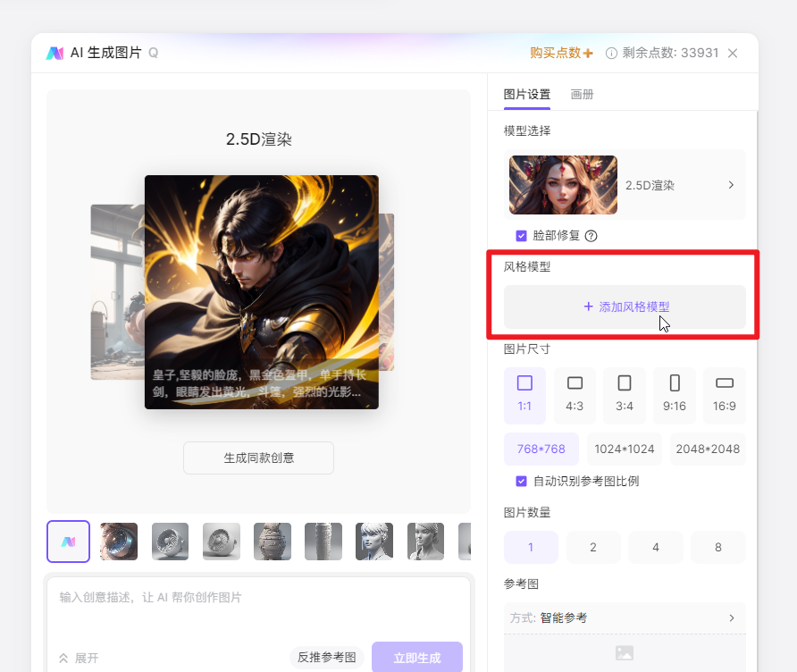Select the 4:3 aspect ratio

coord(575,396)
